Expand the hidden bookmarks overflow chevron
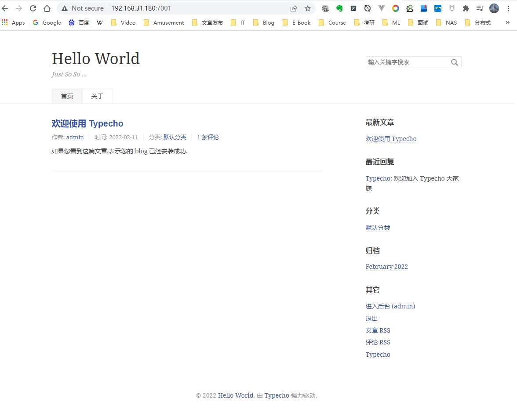Screen dimensions: 517x420 coord(508,22)
